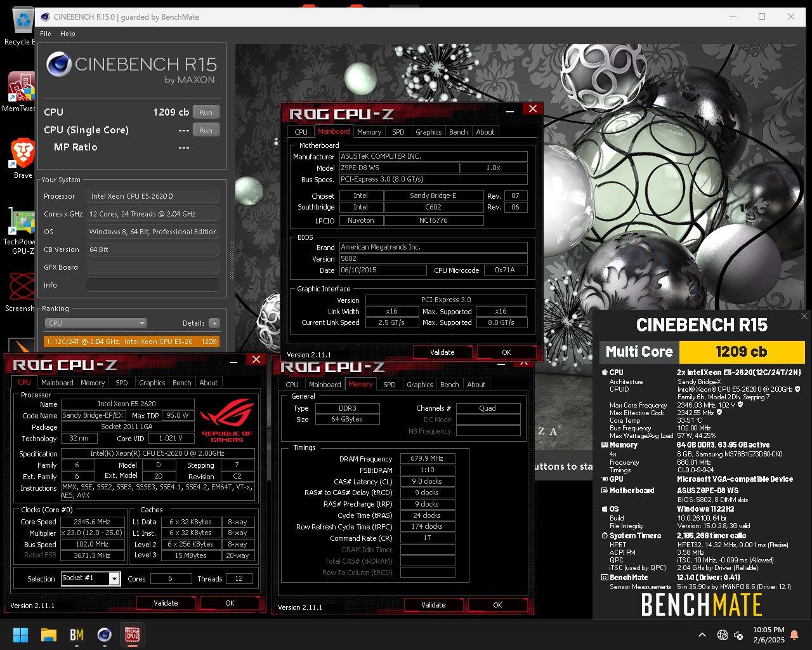This screenshot has height=650, width=812.
Task: Open the notification bell in taskbar
Action: pyautogui.click(x=794, y=635)
